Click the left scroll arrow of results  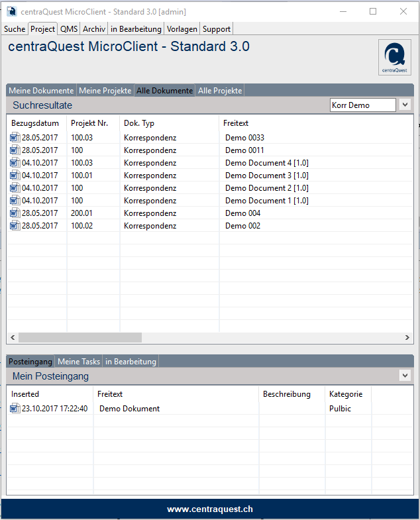tap(13, 338)
